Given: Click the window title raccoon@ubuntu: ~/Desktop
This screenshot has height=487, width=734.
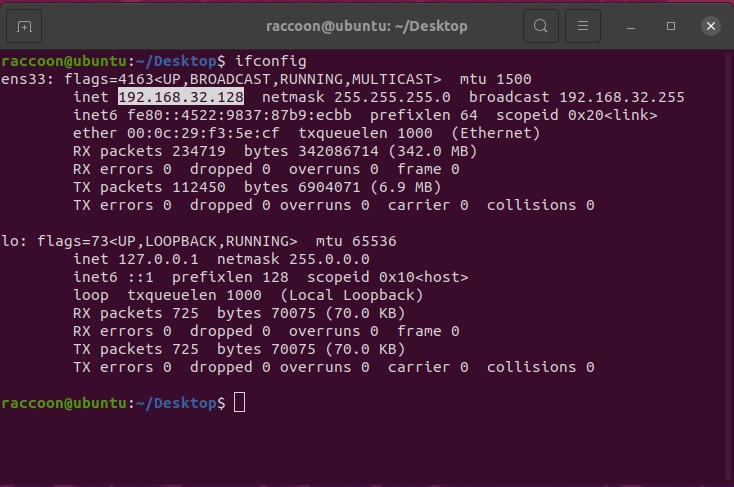Looking at the screenshot, I should 367,26.
